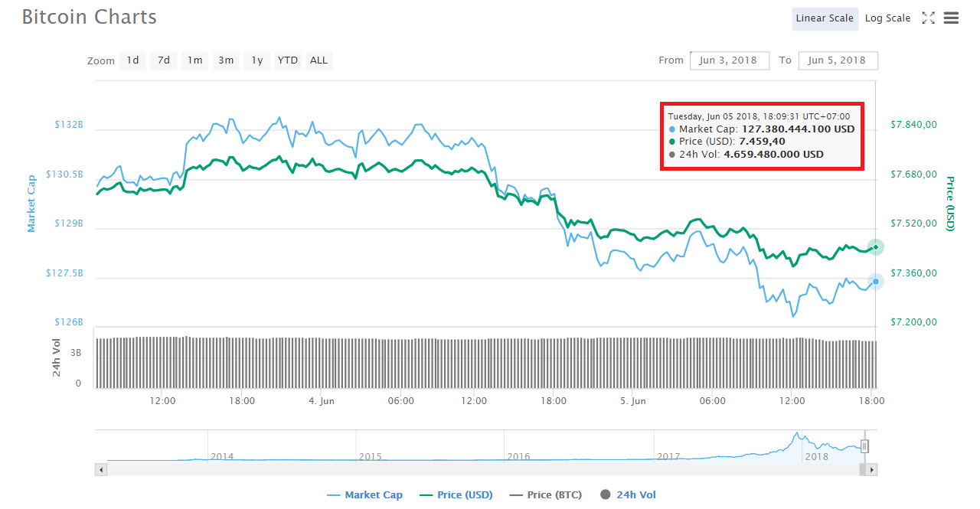
Task: Zoom chart to 7d range
Action: tap(164, 60)
